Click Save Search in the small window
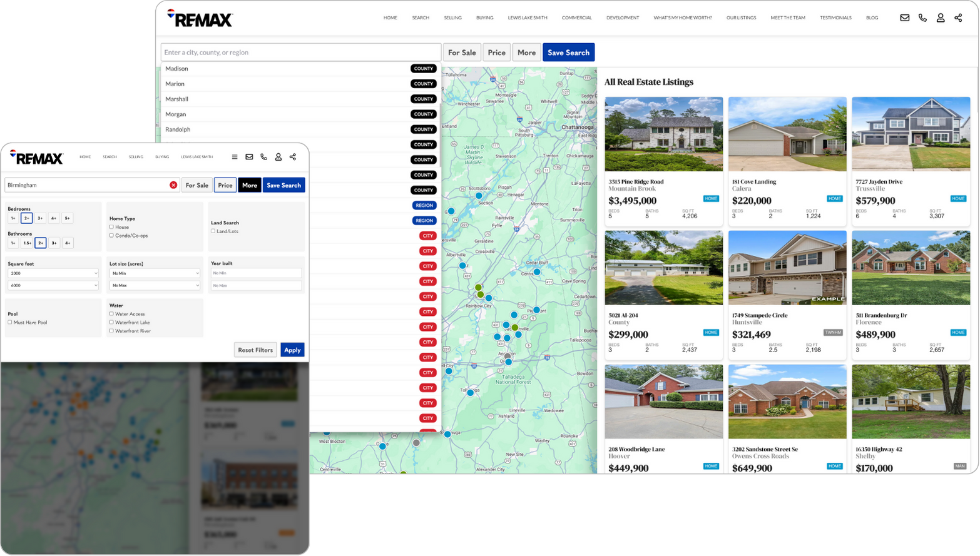The width and height of the screenshot is (980, 556). click(x=283, y=185)
